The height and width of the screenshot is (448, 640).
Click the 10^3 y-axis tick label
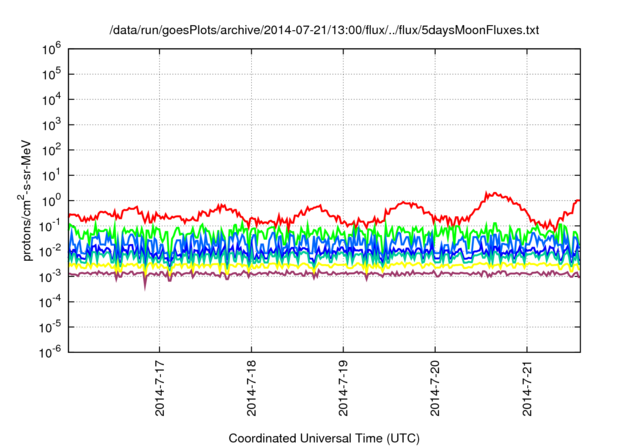(52, 124)
